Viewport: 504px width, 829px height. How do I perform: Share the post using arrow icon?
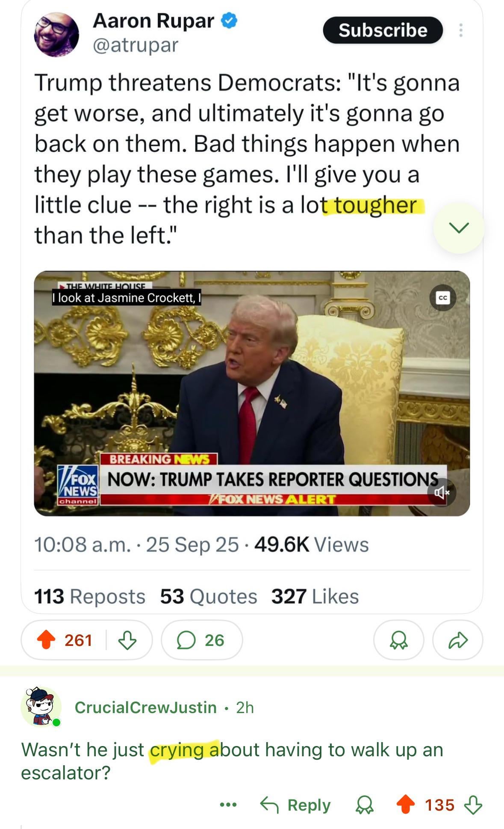pyautogui.click(x=458, y=640)
